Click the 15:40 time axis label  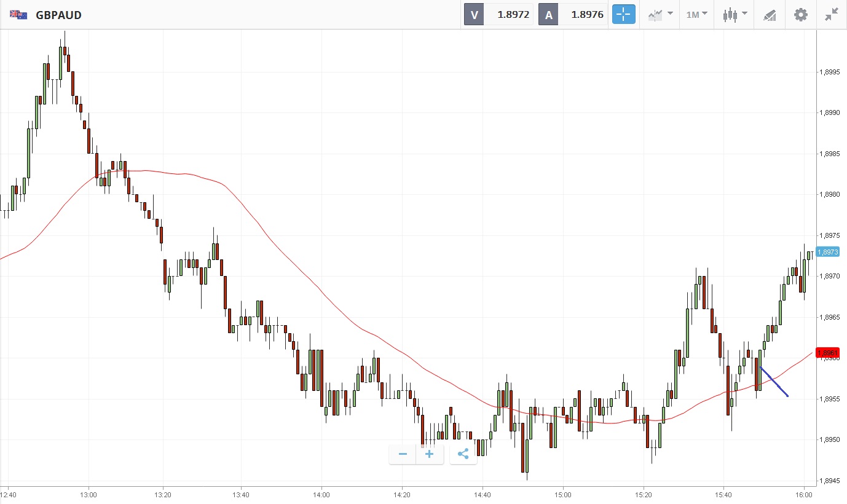(x=723, y=494)
